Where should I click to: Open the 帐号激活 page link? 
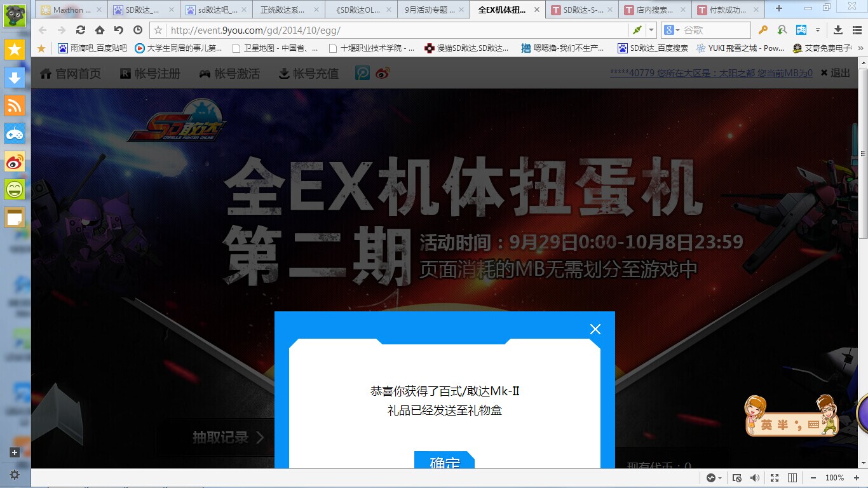[229, 74]
